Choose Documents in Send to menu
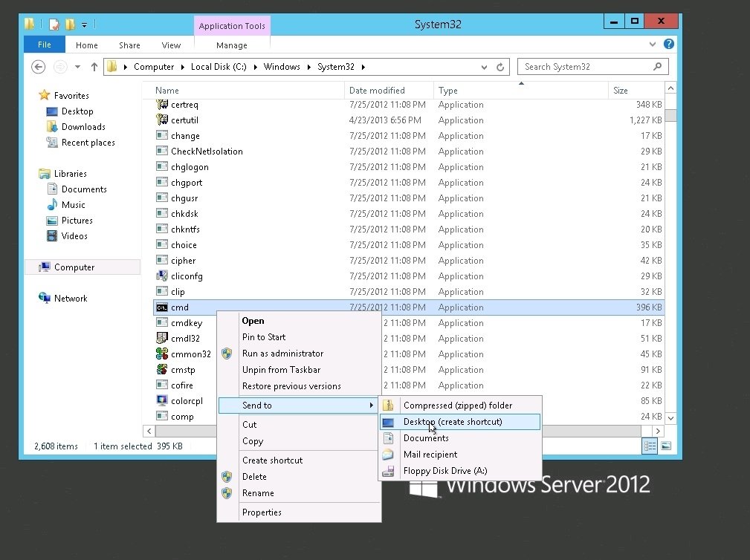 (x=460, y=438)
